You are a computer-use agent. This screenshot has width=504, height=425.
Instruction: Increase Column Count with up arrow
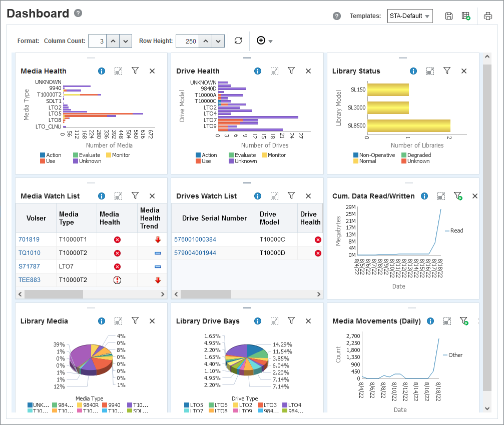[113, 41]
